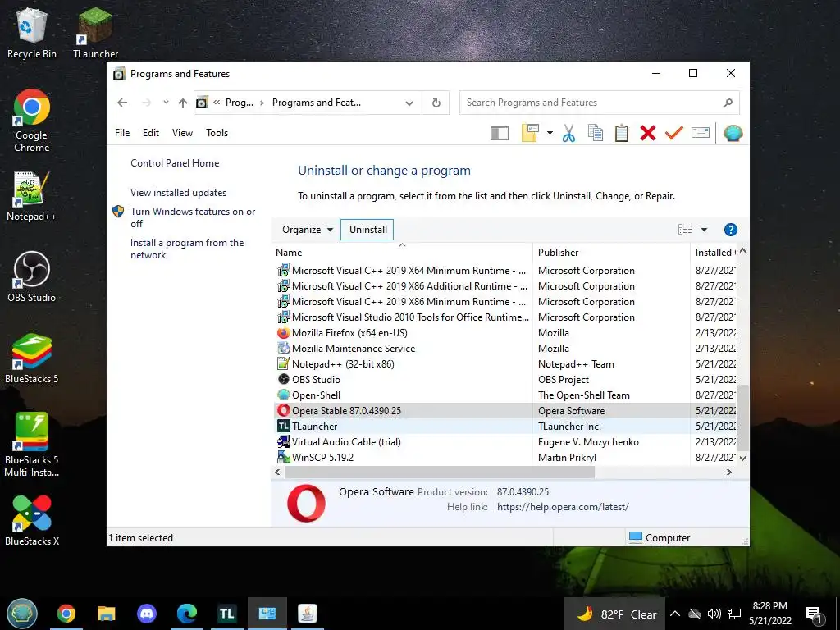Click the Paste clipboard toolbar icon
Image resolution: width=840 pixels, height=630 pixels.
click(x=622, y=133)
